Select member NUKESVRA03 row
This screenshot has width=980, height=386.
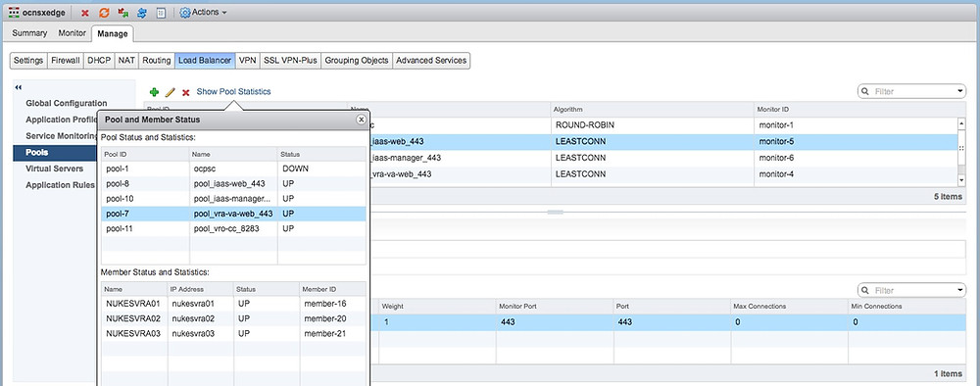234,333
